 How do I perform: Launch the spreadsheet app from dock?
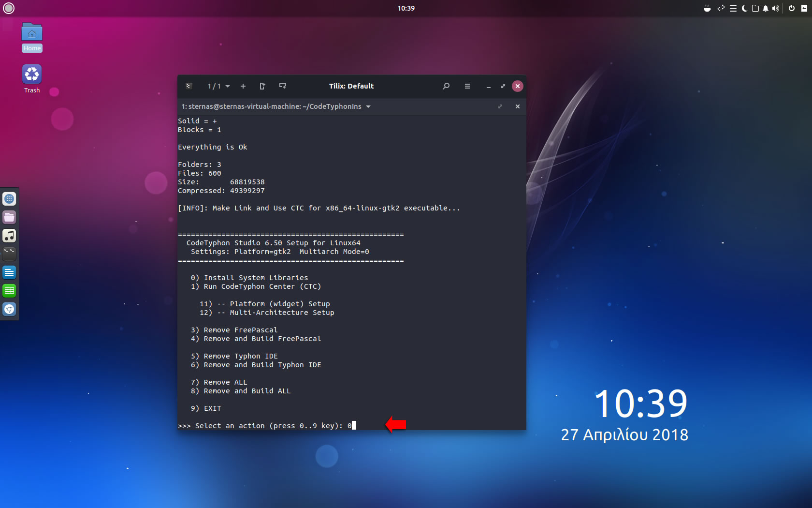click(x=9, y=291)
